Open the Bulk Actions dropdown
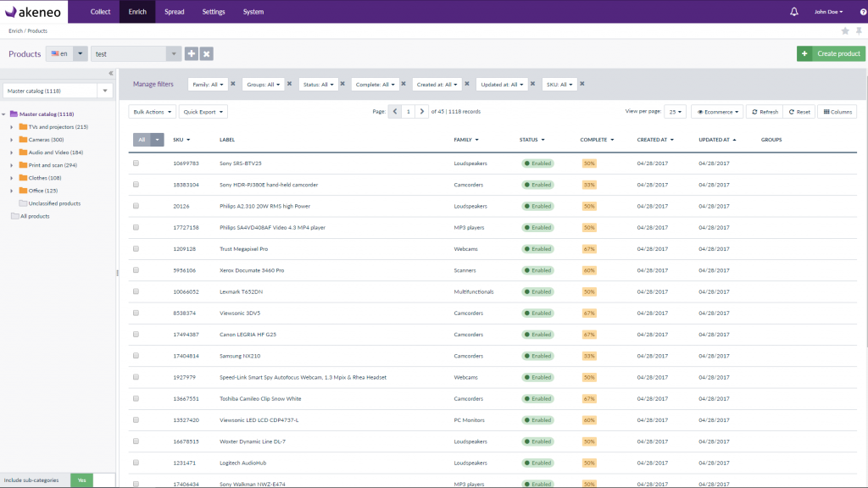The width and height of the screenshot is (868, 488). point(153,112)
